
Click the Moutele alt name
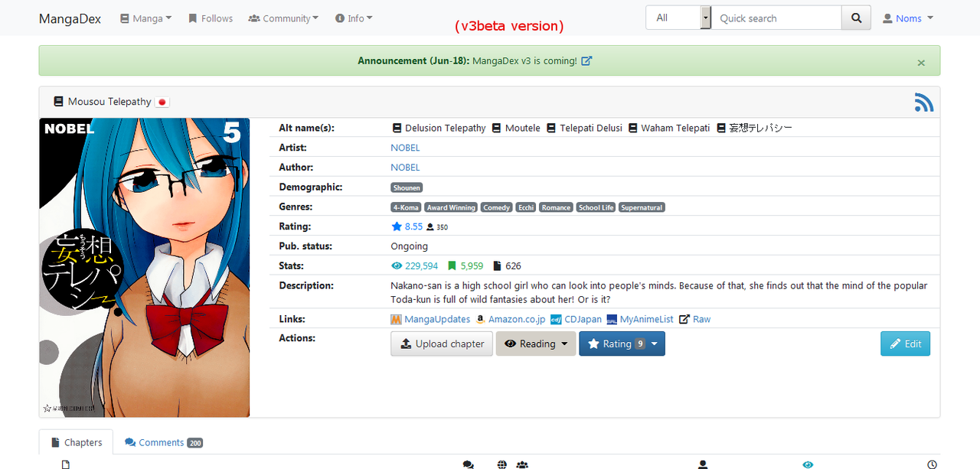pos(522,128)
